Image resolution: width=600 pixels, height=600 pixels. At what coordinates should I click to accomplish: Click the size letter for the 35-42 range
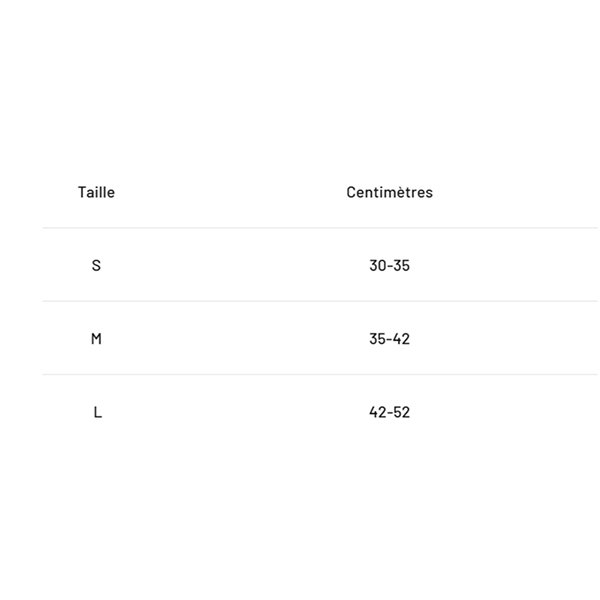(x=96, y=338)
